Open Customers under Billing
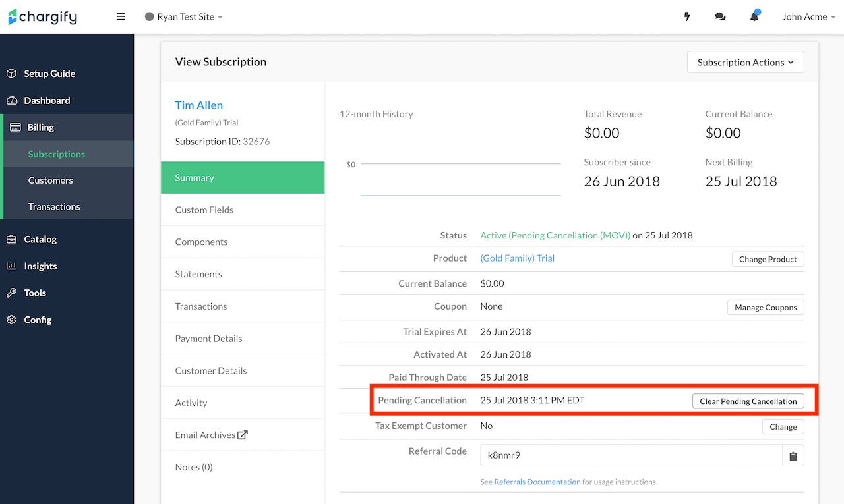Image resolution: width=844 pixels, height=504 pixels. (68, 180)
